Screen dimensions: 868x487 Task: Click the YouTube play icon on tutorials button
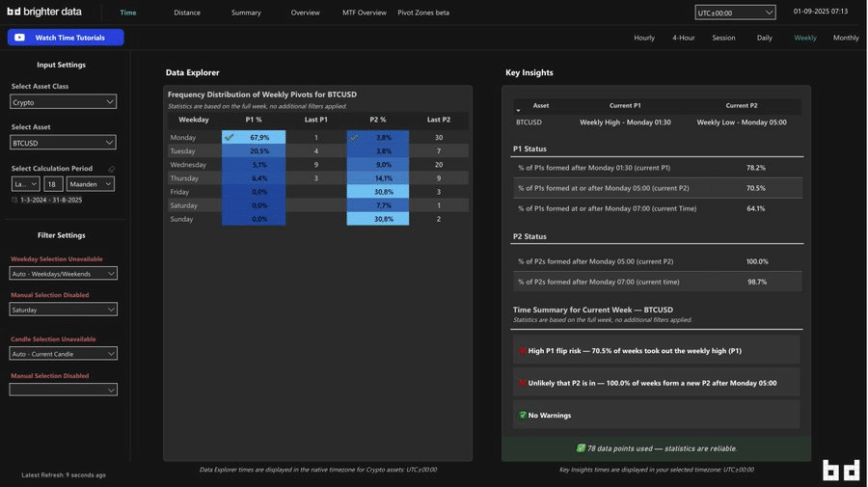point(21,38)
